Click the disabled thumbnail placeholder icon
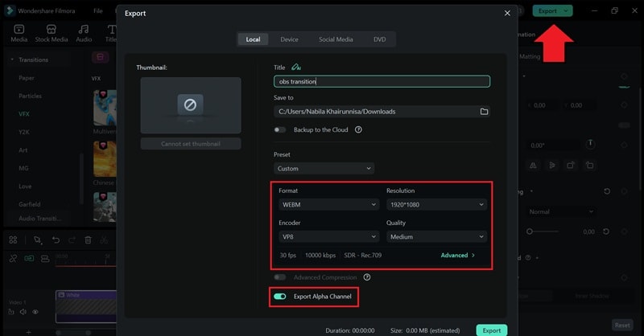644x336 pixels. [x=190, y=104]
